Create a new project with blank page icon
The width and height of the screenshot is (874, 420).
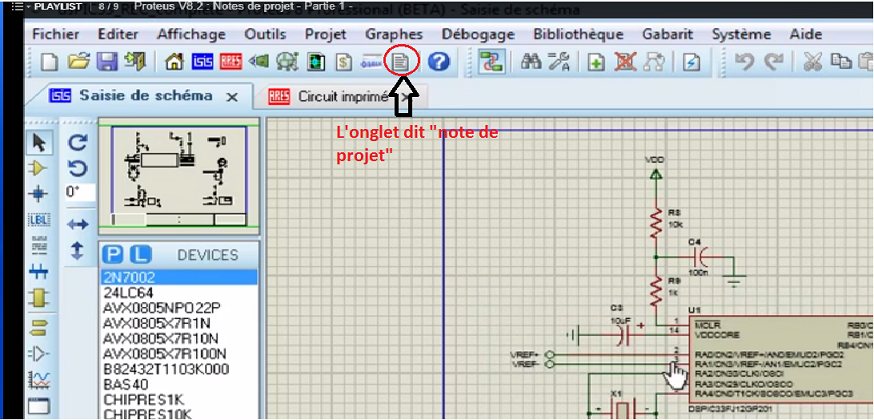click(x=50, y=62)
